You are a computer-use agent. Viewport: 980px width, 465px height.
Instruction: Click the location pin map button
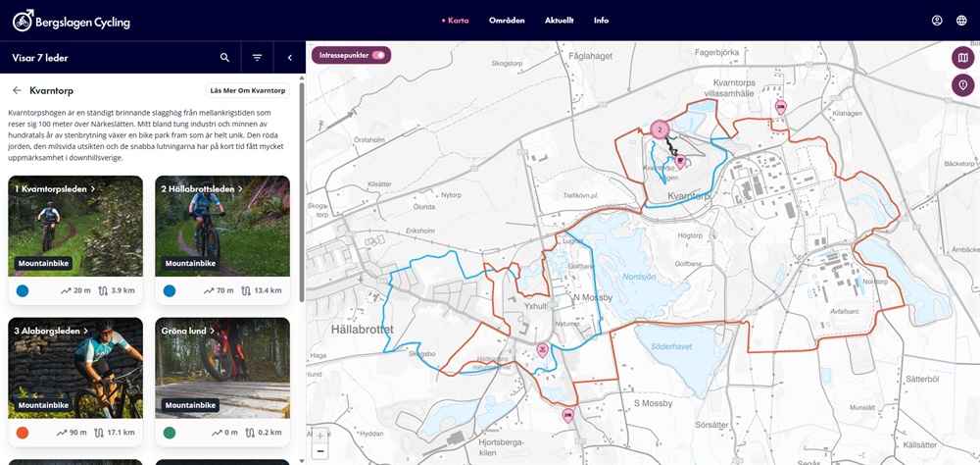pyautogui.click(x=962, y=85)
